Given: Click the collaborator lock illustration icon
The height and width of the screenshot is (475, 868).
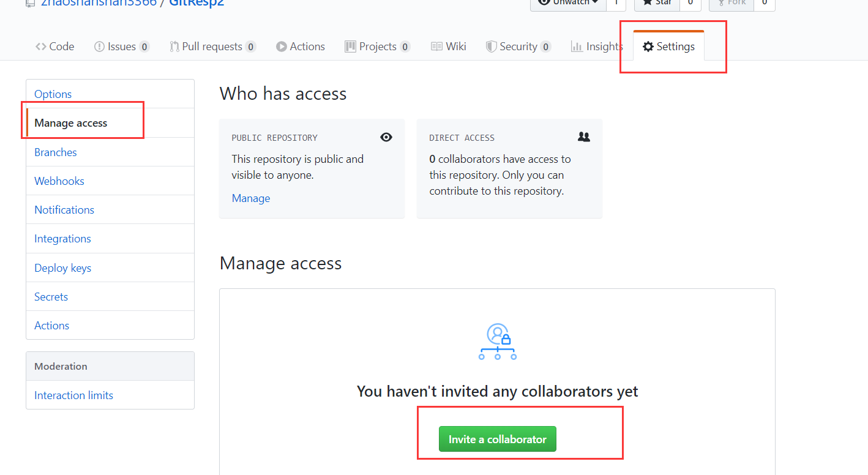Looking at the screenshot, I should coord(498,342).
